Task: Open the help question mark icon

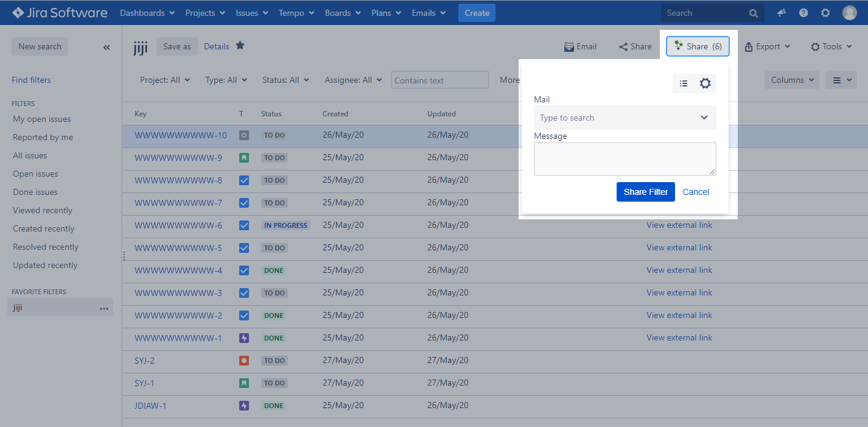Action: [803, 13]
